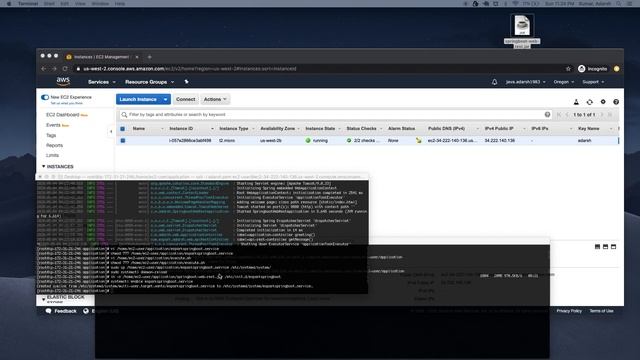
Task: Uncheck the i-057e instance row checkbox
Action: (x=122, y=140)
